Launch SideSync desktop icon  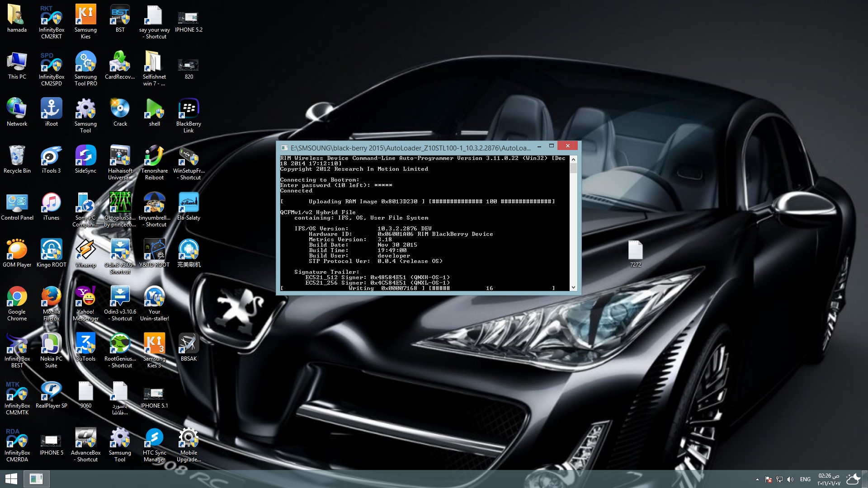(85, 160)
